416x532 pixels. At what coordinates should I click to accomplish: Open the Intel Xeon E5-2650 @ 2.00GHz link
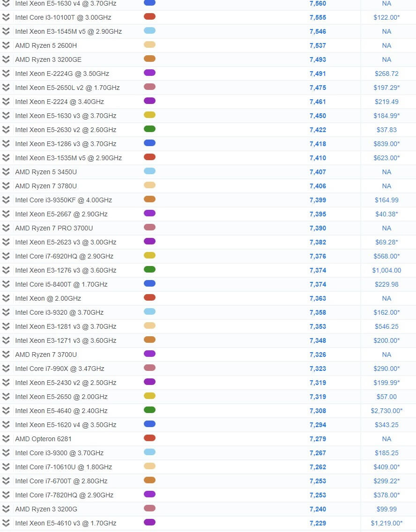click(x=61, y=397)
